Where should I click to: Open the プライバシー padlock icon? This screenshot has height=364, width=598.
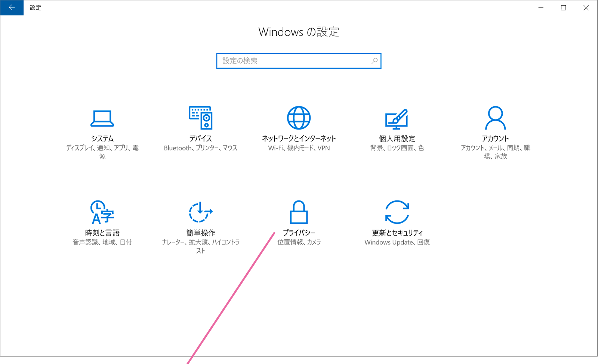tap(299, 212)
